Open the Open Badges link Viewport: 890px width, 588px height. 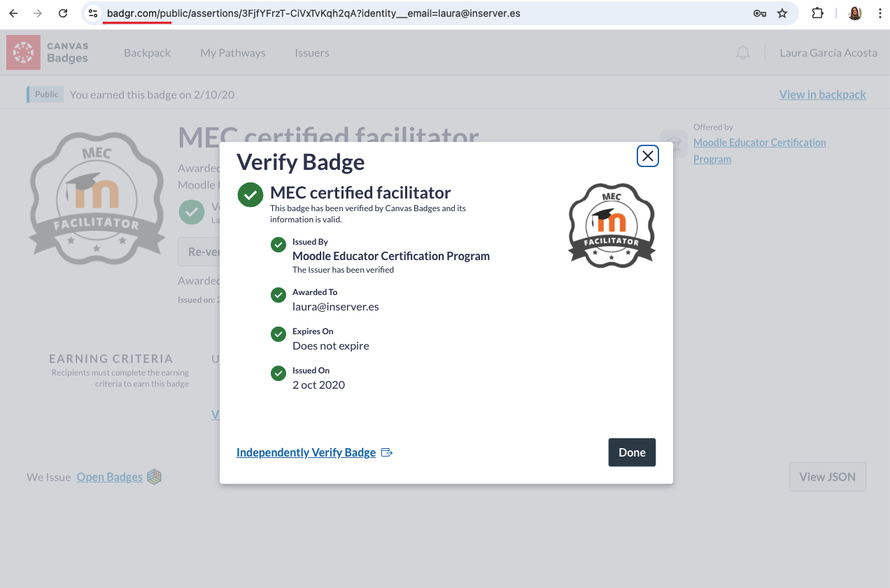[110, 477]
